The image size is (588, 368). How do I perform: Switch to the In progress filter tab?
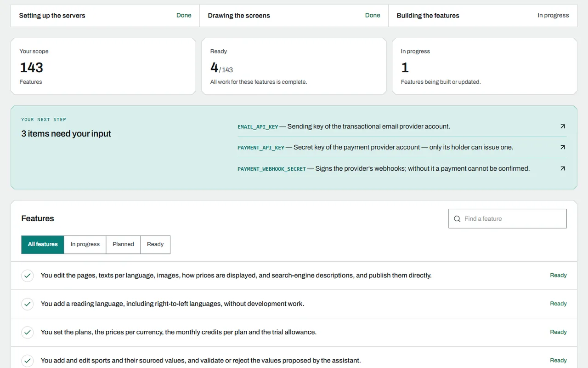click(x=85, y=244)
